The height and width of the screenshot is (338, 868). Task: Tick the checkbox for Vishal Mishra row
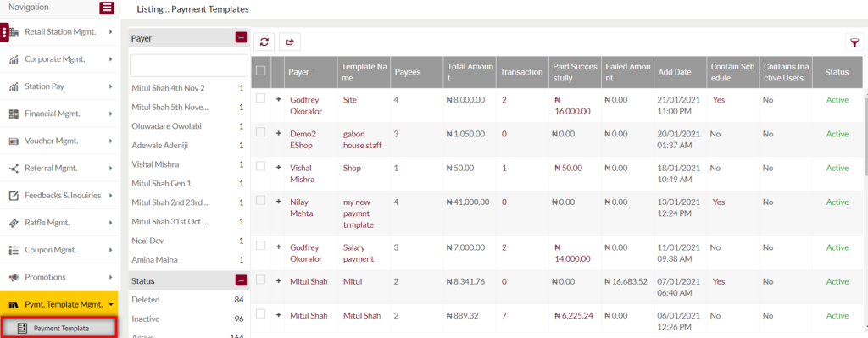261,166
